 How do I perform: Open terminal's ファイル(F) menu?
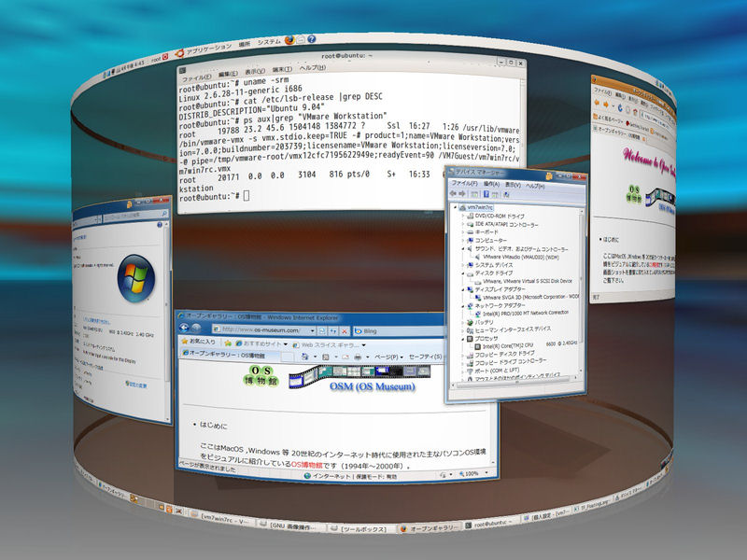point(196,77)
